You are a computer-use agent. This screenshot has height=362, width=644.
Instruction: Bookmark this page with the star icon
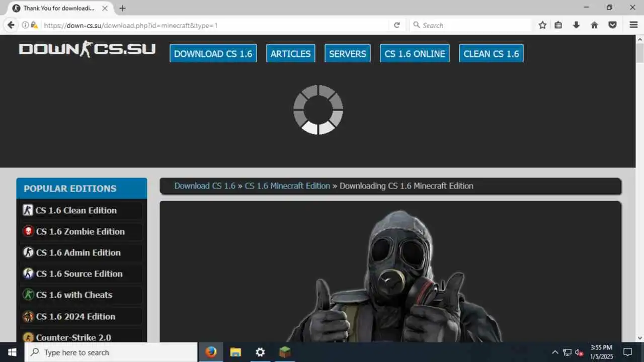click(x=542, y=25)
